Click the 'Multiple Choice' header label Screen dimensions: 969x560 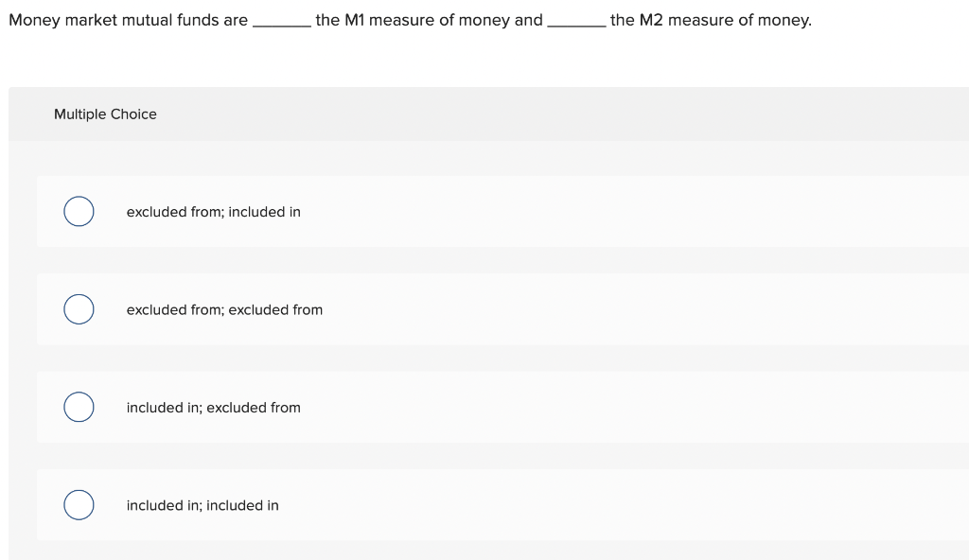105,114
